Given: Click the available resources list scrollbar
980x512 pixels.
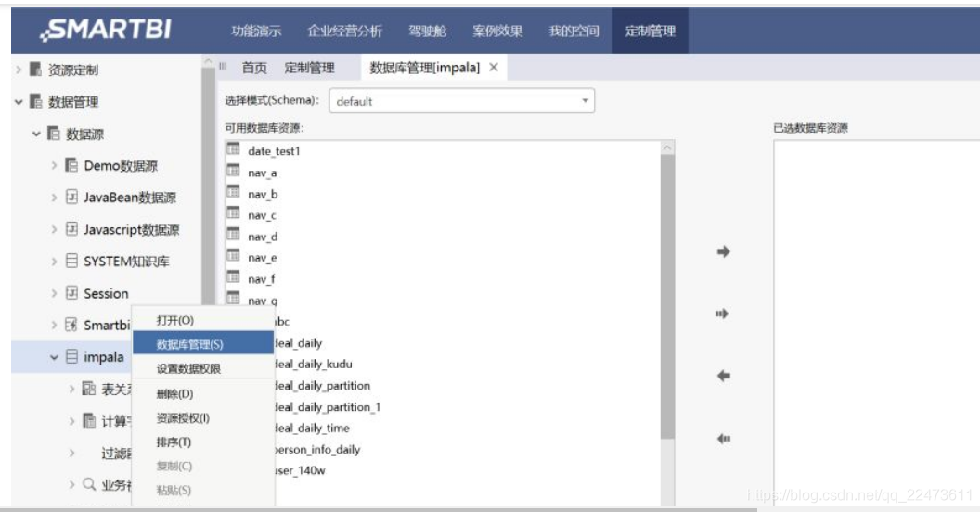Looking at the screenshot, I should (x=667, y=297).
